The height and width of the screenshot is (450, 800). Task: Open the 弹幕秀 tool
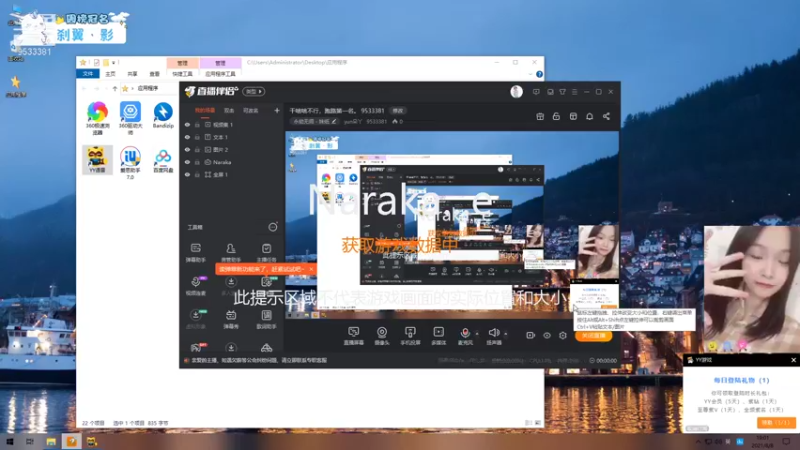[231, 319]
